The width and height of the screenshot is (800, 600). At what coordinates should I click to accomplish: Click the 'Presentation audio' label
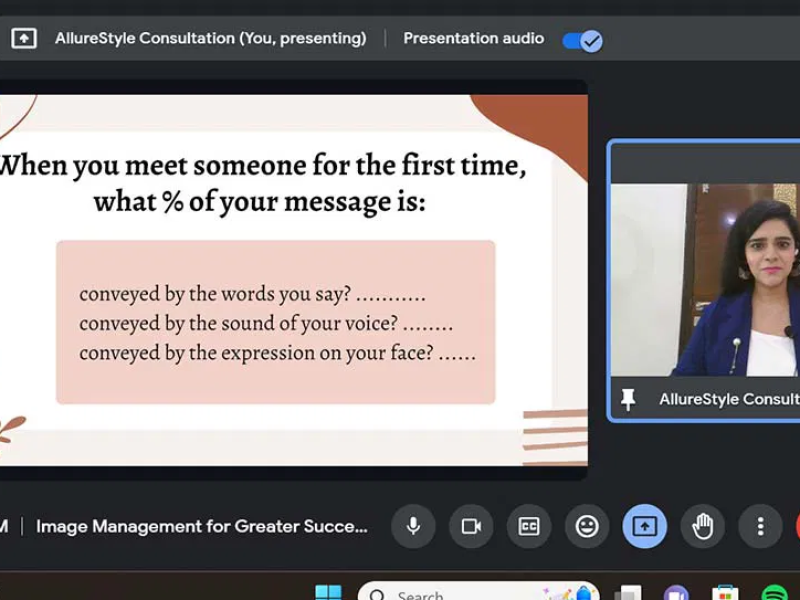[x=473, y=38]
